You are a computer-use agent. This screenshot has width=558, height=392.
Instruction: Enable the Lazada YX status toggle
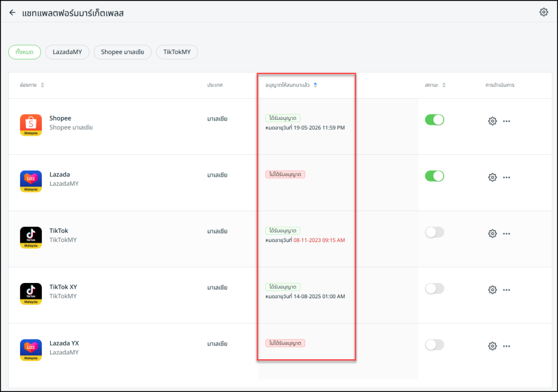(434, 345)
